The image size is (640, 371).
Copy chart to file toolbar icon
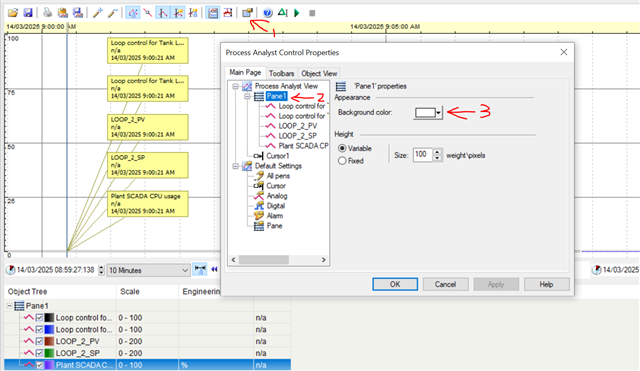(x=78, y=13)
